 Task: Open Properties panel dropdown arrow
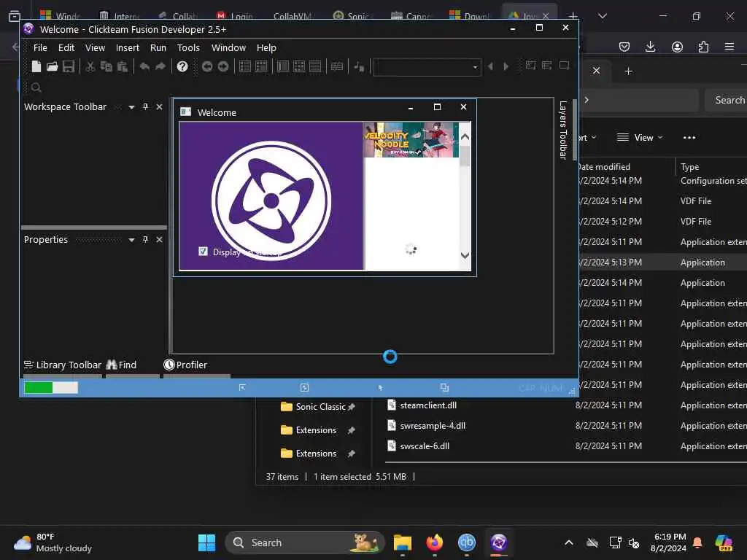[x=131, y=240]
